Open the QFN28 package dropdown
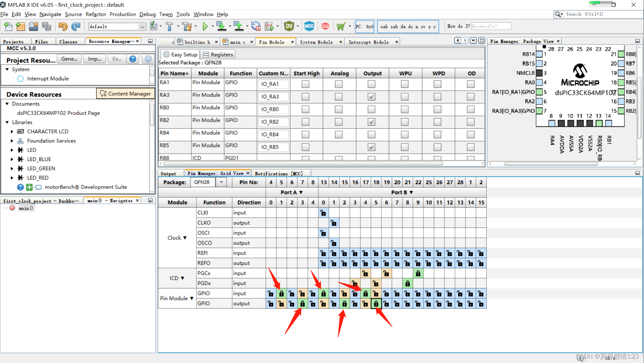The width and height of the screenshot is (644, 363). 221,182
